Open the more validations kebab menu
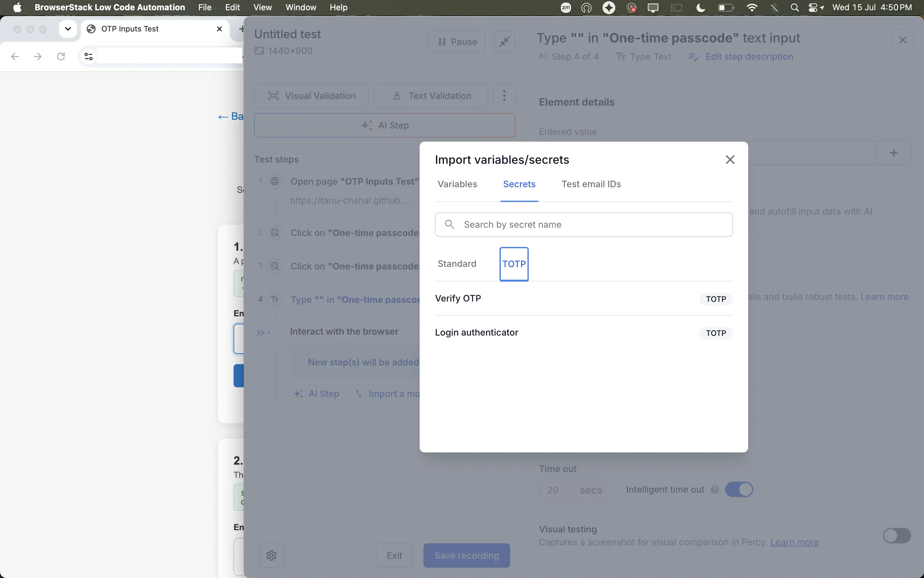 pos(504,96)
